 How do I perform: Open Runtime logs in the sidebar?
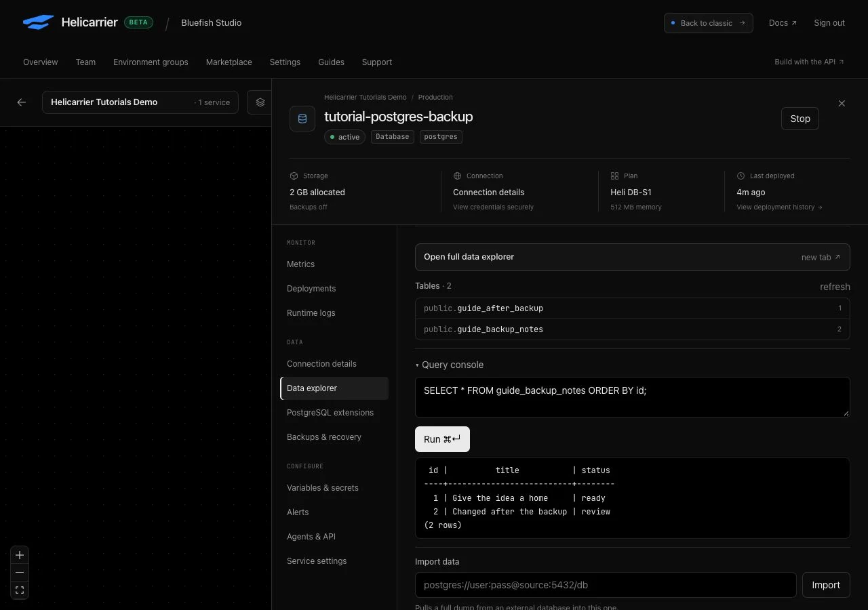tap(334, 313)
